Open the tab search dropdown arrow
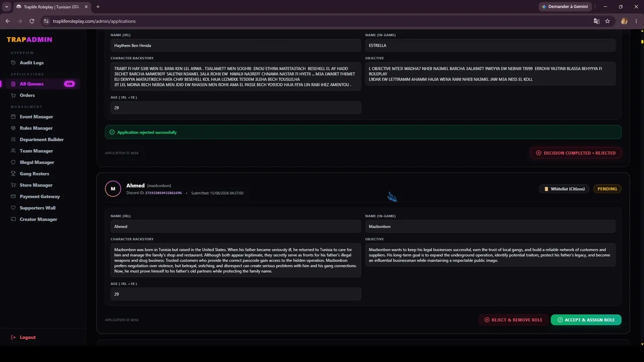 click(7, 7)
